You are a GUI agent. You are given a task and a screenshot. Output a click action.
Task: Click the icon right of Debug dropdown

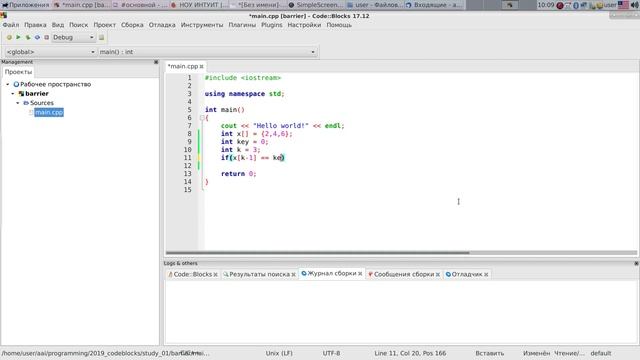pos(101,37)
